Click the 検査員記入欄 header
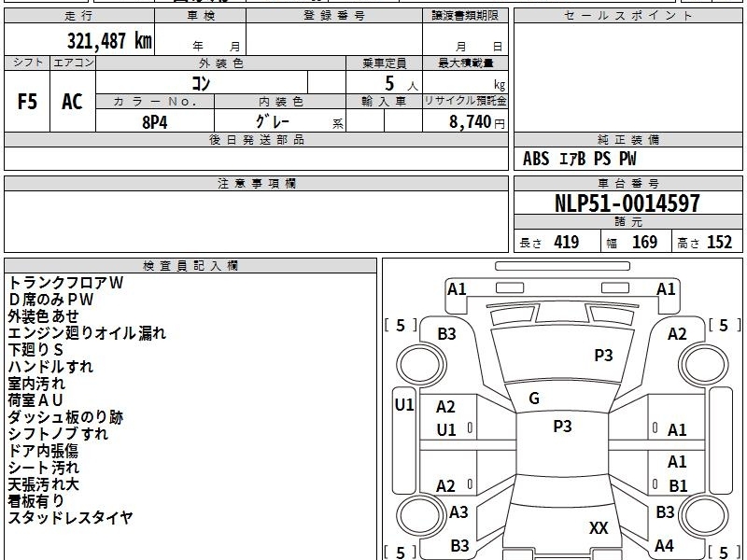 click(x=190, y=266)
